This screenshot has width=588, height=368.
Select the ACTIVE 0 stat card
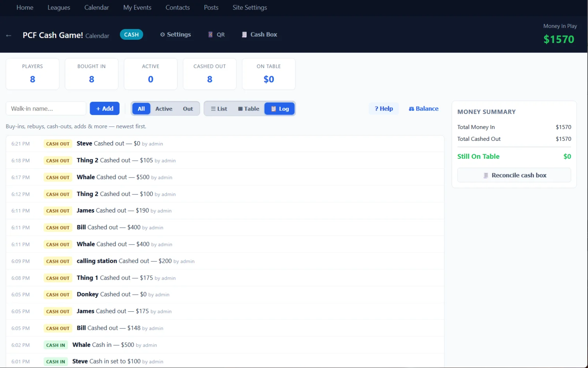(x=151, y=74)
